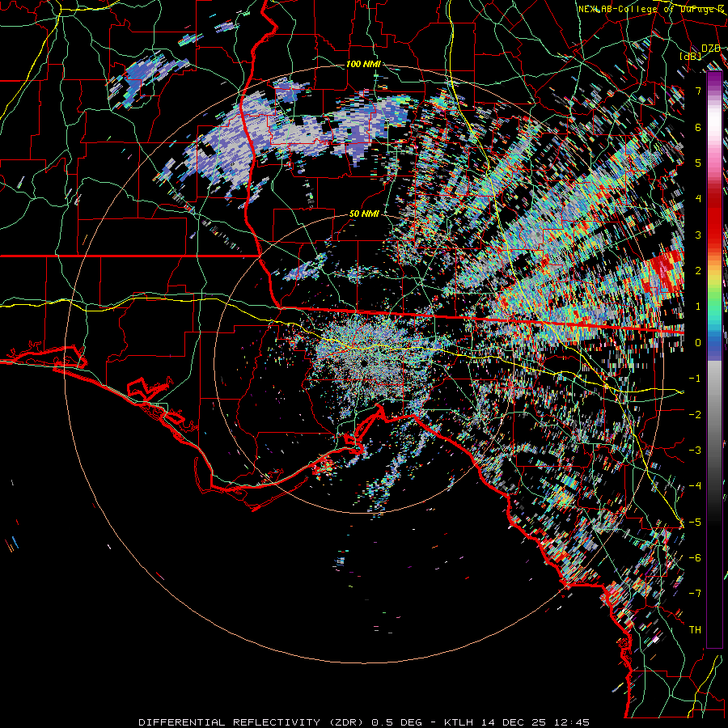This screenshot has width=728, height=728.
Task: Click the -6 value on color scale
Action: (x=695, y=557)
